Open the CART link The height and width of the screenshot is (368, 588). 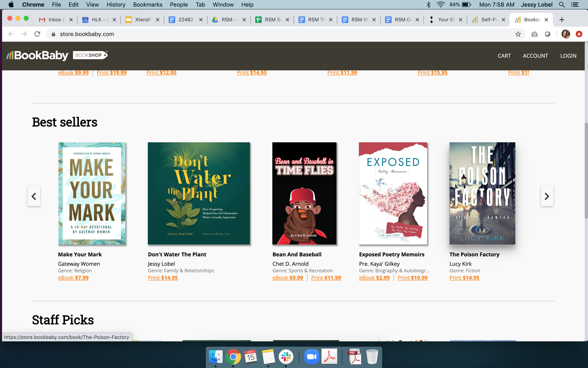(504, 56)
